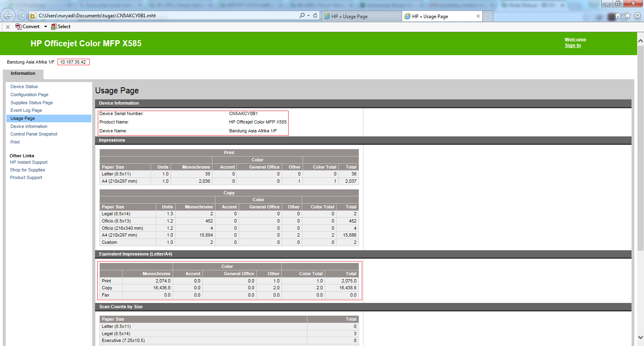
Task: Expand the Convert dropdown arrow
Action: [x=45, y=27]
